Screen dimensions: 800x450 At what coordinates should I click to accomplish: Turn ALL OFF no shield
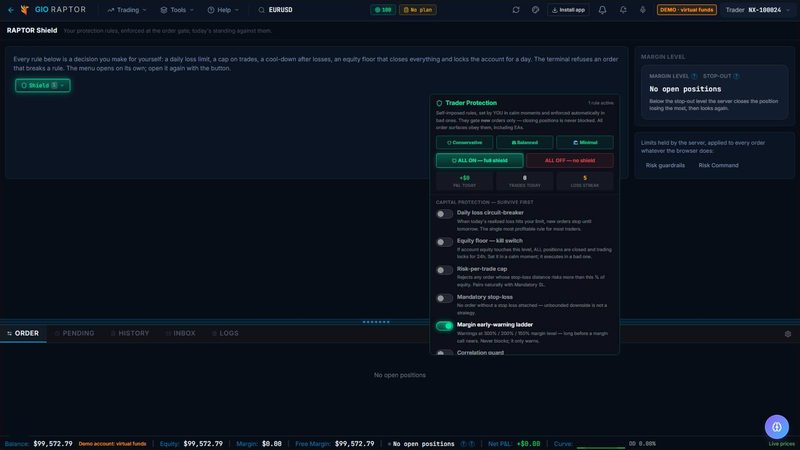pyautogui.click(x=570, y=160)
